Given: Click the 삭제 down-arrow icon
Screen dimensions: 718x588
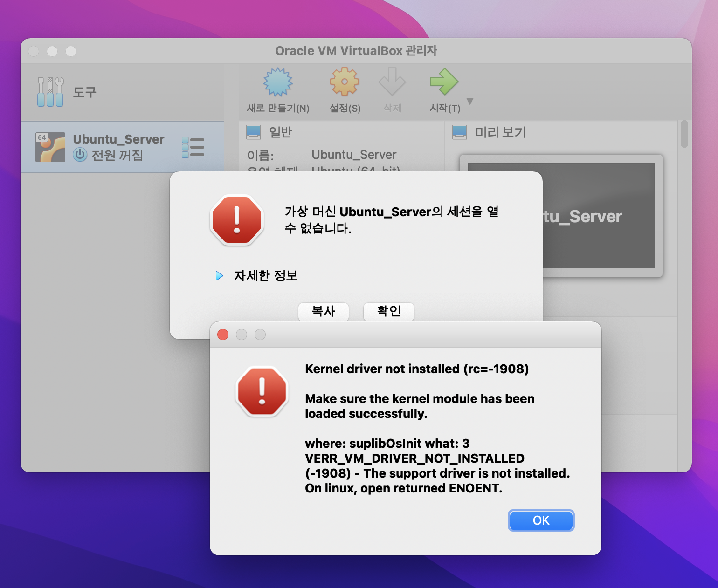Looking at the screenshot, I should click(392, 82).
